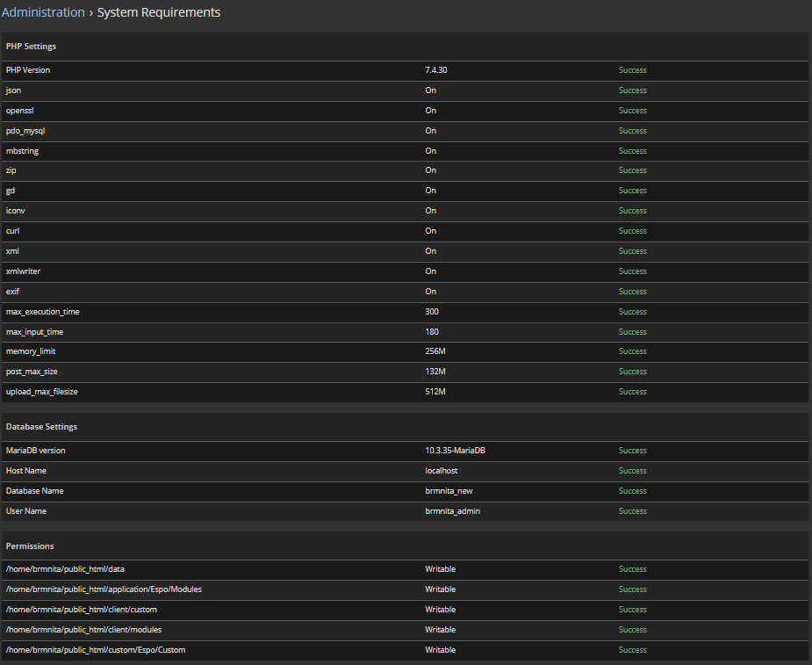Select the public_html/data path row
Viewport: 812px width, 665px height.
tap(65, 569)
